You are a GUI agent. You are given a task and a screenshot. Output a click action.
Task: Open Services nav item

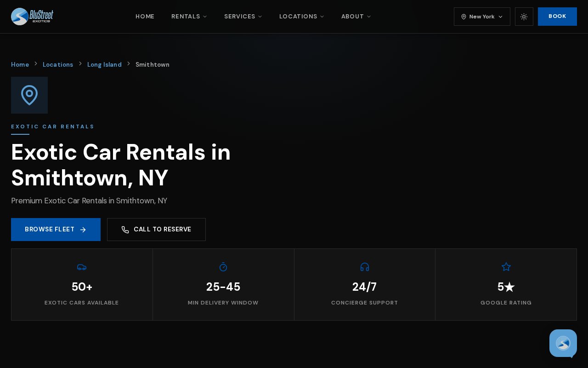click(x=243, y=17)
